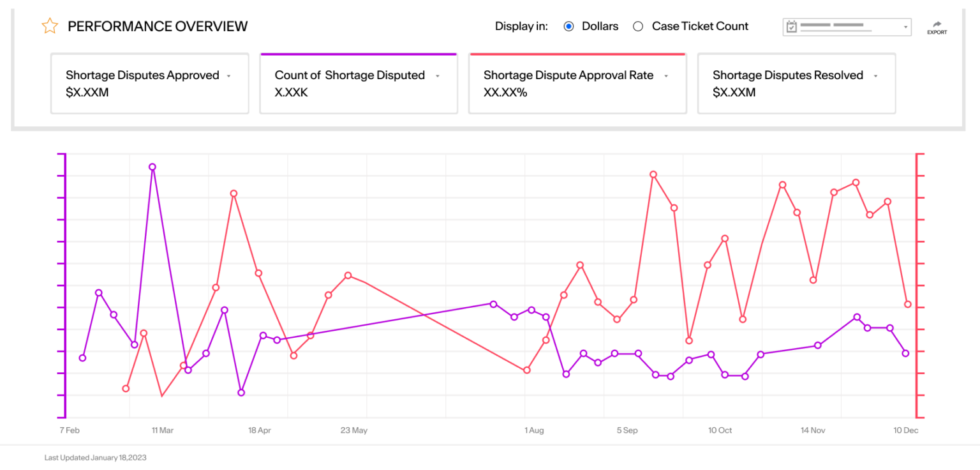Click the "18 Apr" axis label
The height and width of the screenshot is (470, 980).
(260, 430)
